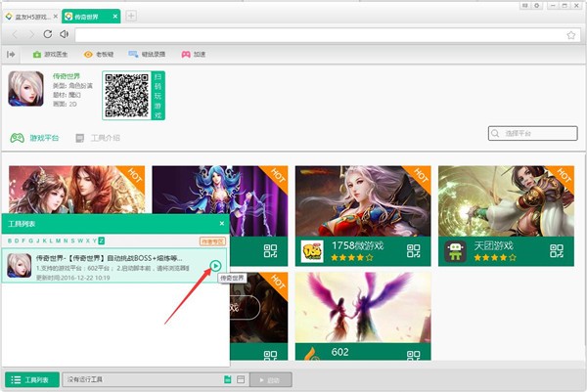Click the sidebar collapse icon beside 游戏医生
The width and height of the screenshot is (587, 392).
12,55
